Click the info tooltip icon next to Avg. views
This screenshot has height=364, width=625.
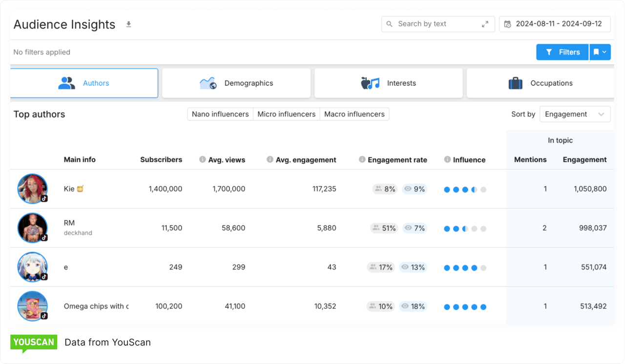(x=202, y=160)
